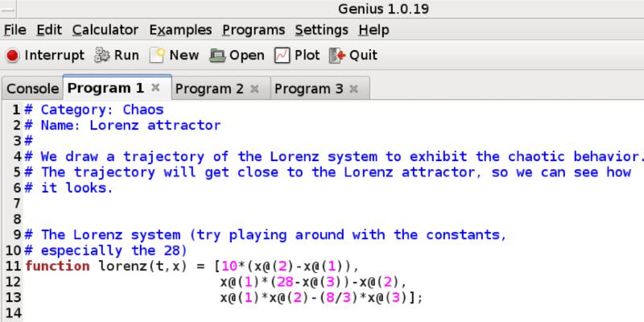This screenshot has width=644, height=322.
Task: Open the Examples menu
Action: [180, 30]
